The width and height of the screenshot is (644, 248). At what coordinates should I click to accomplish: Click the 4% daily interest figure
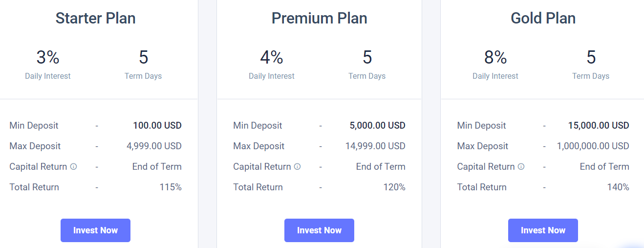click(x=272, y=58)
